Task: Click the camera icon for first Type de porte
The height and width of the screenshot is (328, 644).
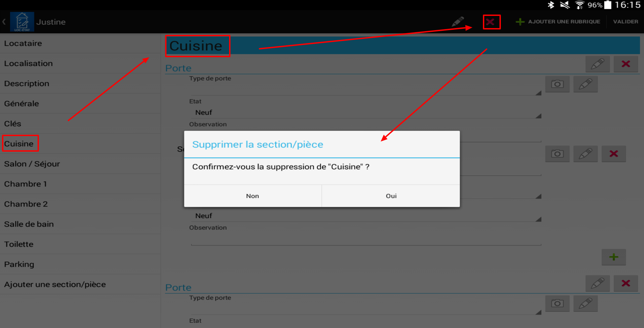Action: click(557, 84)
